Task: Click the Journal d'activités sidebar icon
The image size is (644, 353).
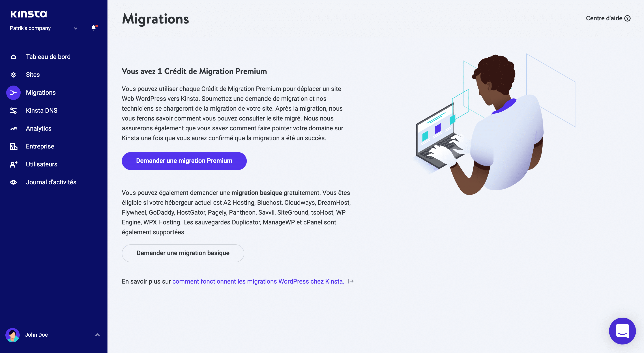Action: pos(13,182)
